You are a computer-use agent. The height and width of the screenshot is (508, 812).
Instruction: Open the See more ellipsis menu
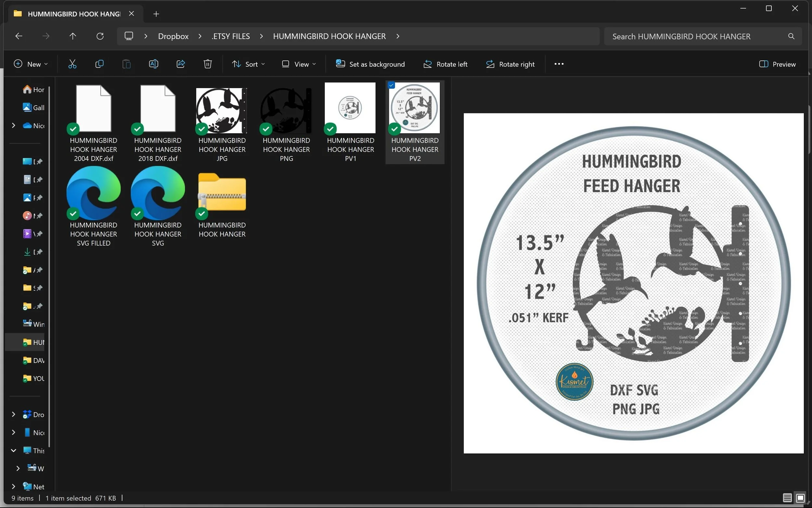559,64
